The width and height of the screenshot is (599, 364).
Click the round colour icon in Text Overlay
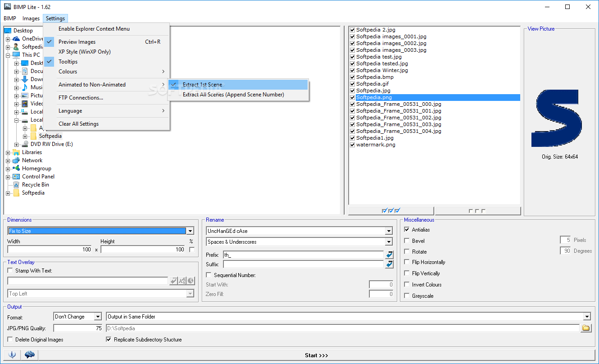[191, 281]
